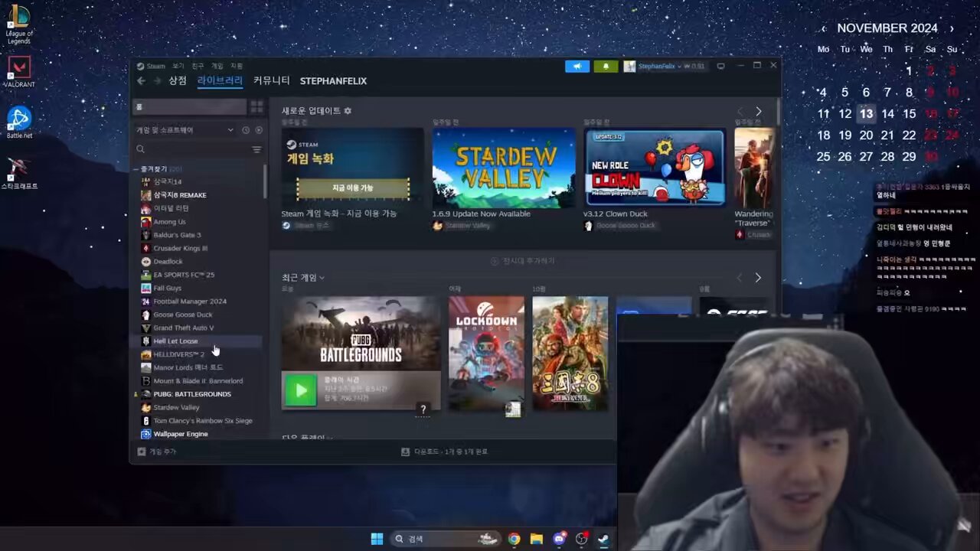
Task: Open Chrome from the taskbar
Action: click(x=514, y=539)
